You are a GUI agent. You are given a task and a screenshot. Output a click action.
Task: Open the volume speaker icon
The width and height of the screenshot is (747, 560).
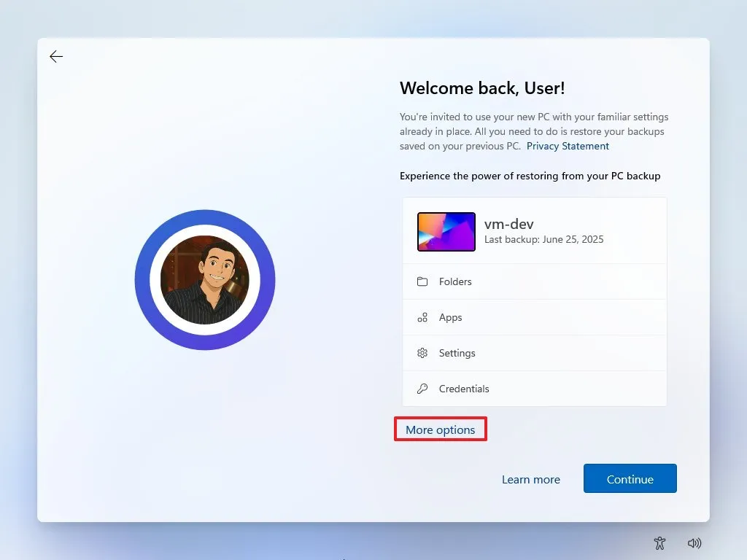[x=694, y=542]
